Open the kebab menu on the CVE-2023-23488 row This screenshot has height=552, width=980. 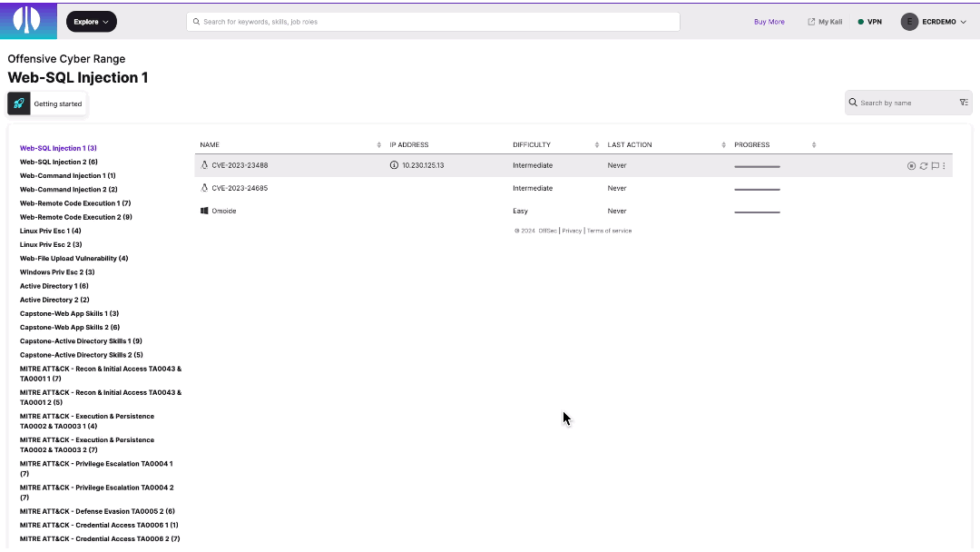(945, 165)
